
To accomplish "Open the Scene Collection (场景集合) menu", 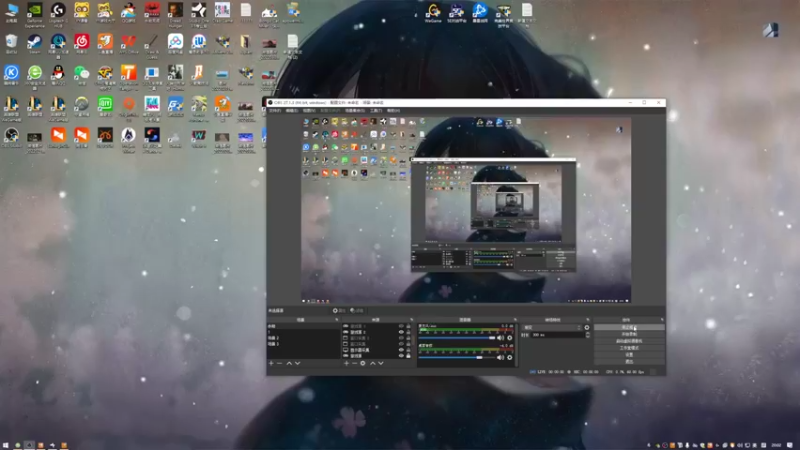I will 355,111.
